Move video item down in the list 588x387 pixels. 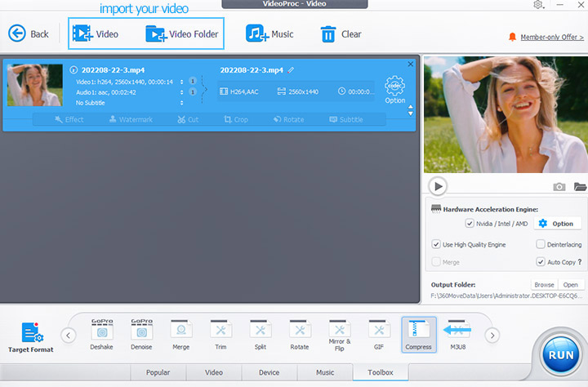(411, 113)
